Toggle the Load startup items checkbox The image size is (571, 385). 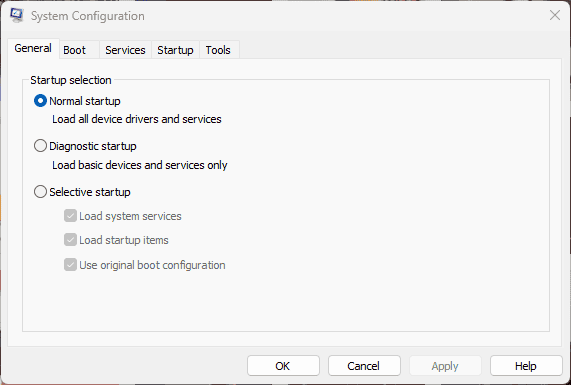click(70, 240)
